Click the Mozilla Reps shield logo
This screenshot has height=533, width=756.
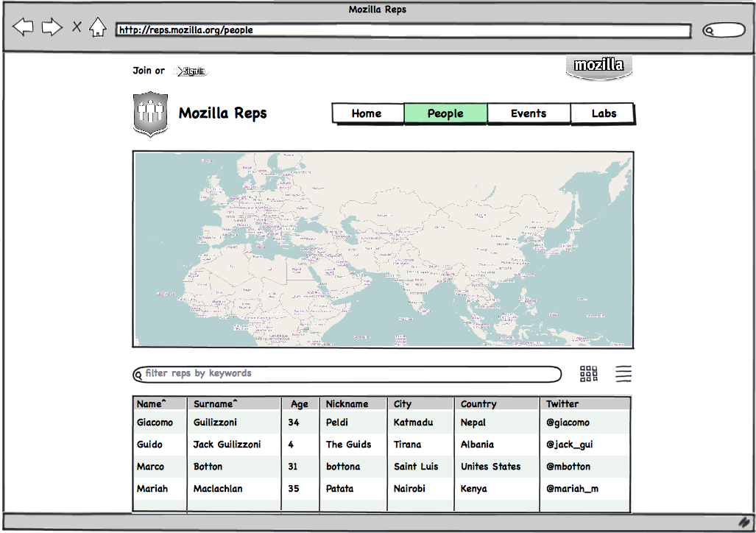coord(150,114)
